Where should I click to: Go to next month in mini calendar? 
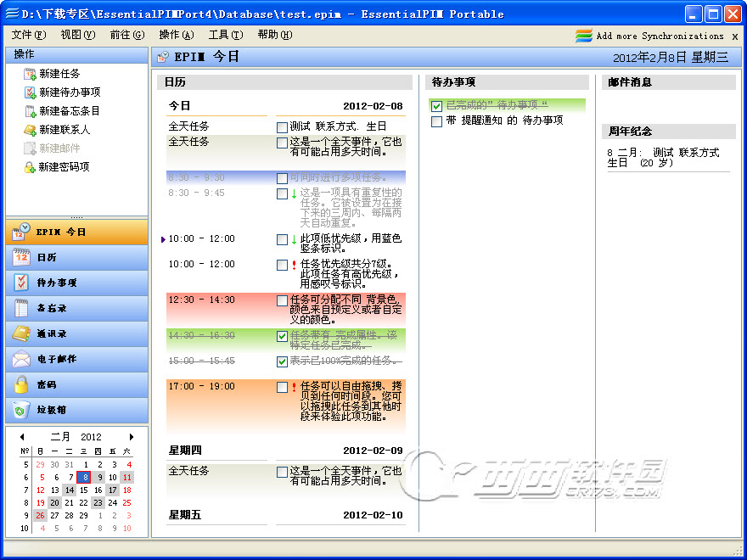tap(132, 437)
